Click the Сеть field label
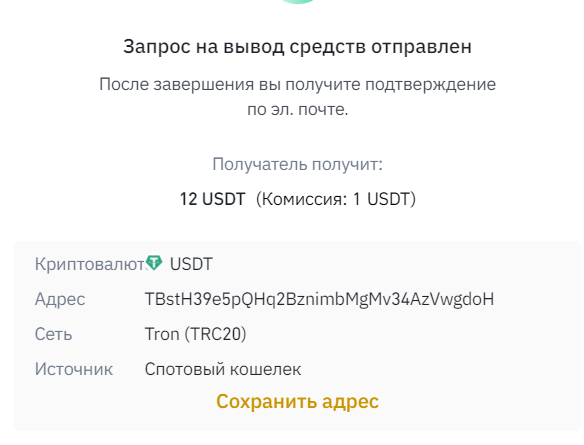This screenshot has width=584, height=445. point(53,334)
